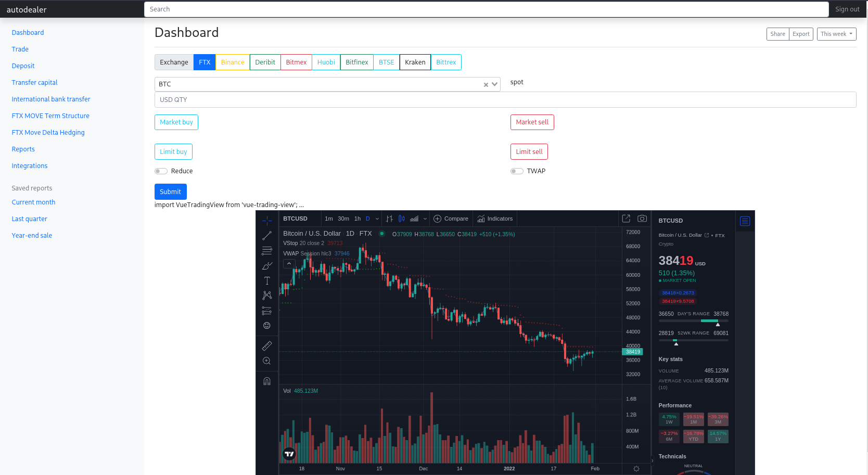The image size is (868, 475).
Task: Open the Indicators menu
Action: (x=495, y=219)
